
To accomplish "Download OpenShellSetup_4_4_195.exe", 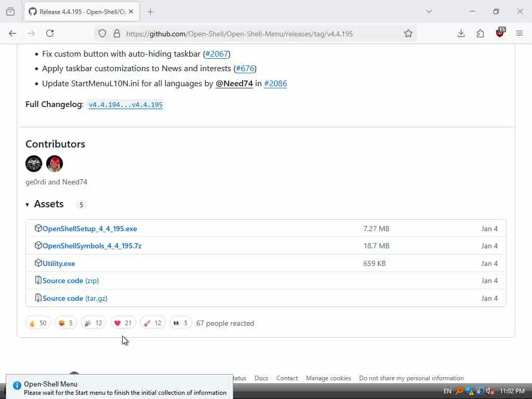I will tap(89, 229).
